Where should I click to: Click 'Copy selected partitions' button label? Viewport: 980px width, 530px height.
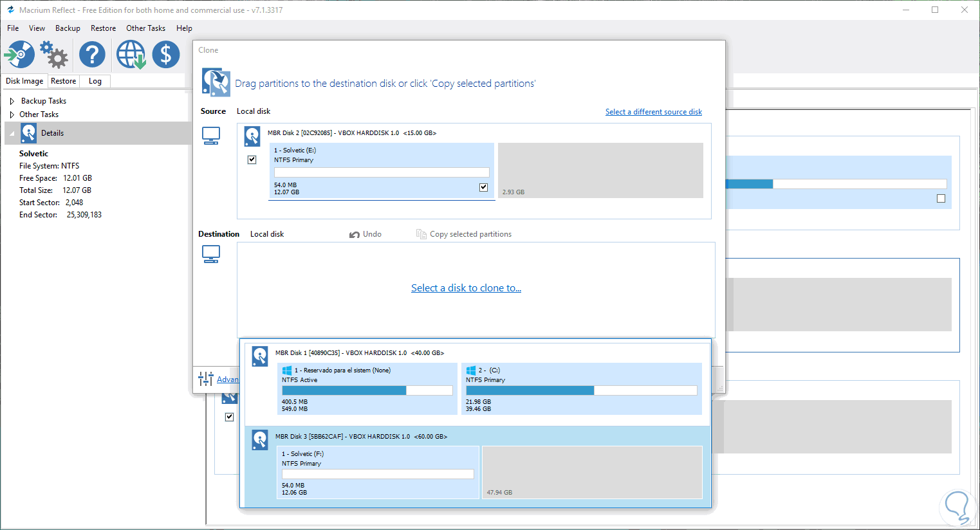(471, 234)
